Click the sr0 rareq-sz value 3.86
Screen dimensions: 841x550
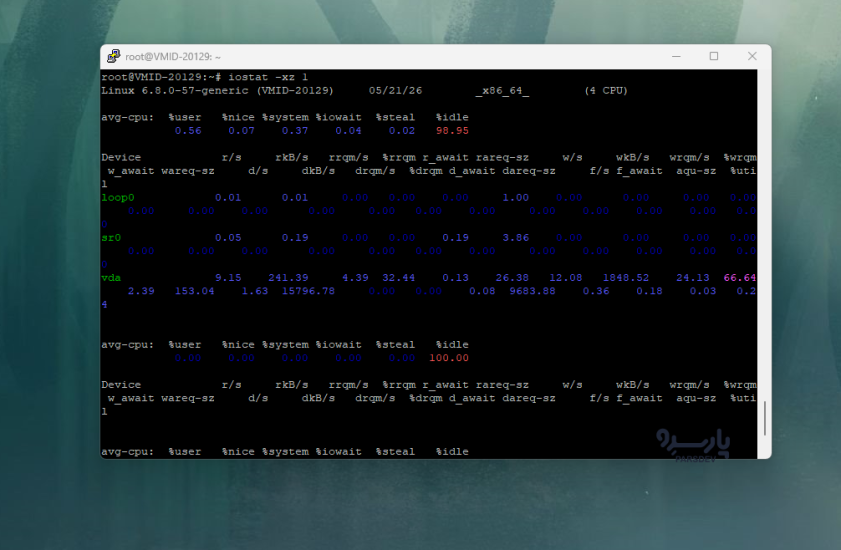click(515, 238)
